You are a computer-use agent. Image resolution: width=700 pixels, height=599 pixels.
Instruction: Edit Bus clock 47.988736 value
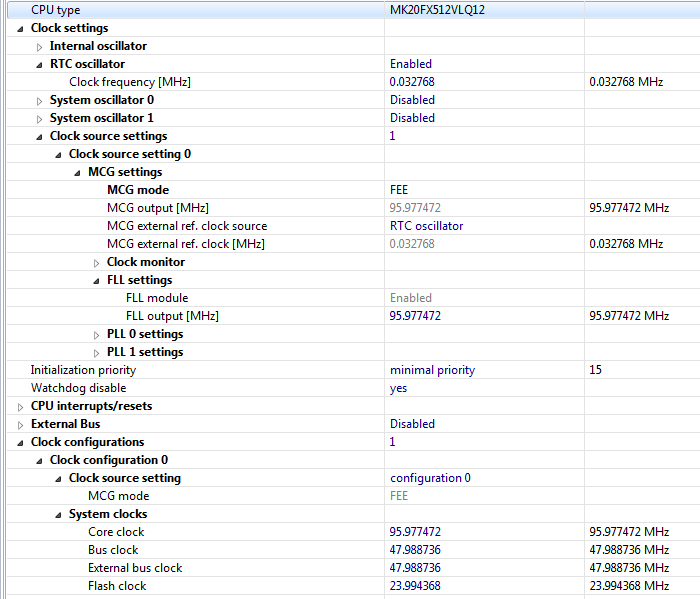point(415,549)
